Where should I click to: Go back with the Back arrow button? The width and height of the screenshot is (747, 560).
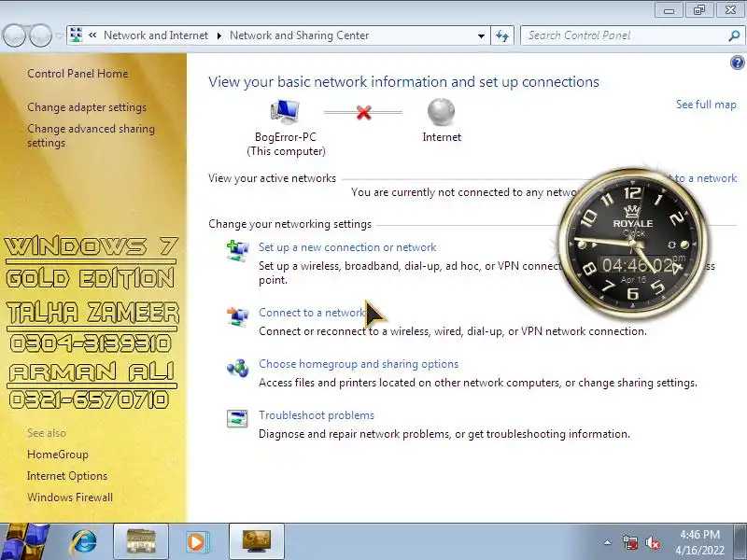click(x=14, y=35)
